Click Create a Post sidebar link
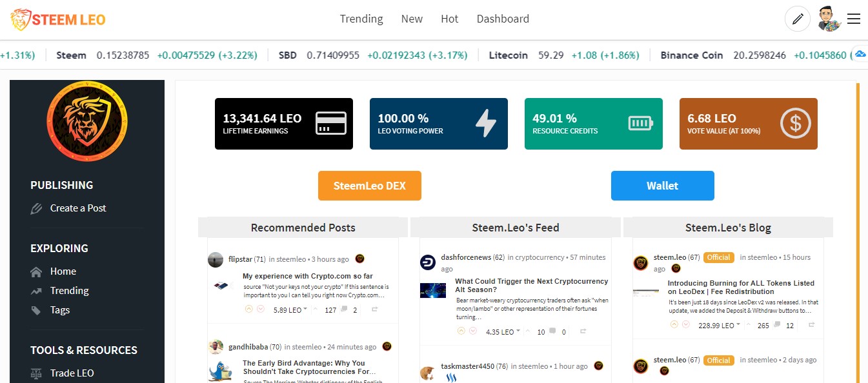Screen dimensions: 868x383 point(78,208)
